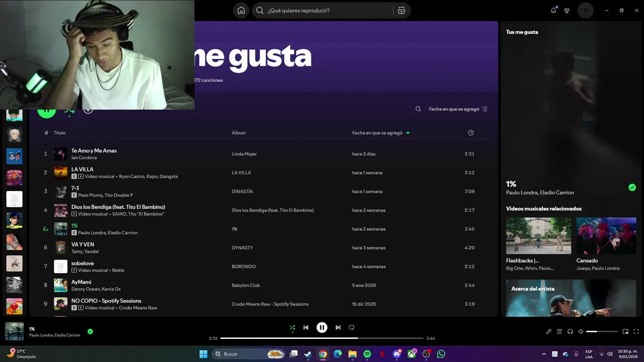Open Task View on taskbar

click(294, 354)
